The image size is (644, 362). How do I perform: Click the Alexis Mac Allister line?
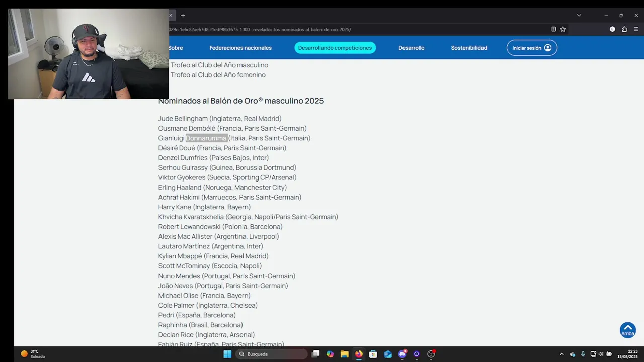[x=219, y=236]
